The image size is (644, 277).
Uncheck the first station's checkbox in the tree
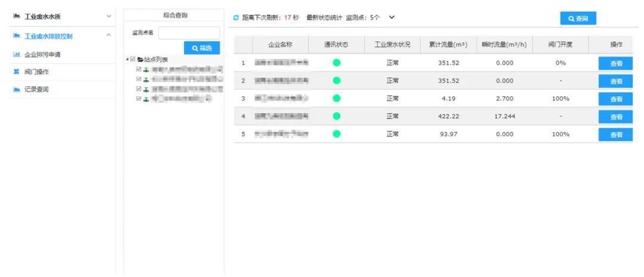[139, 70]
